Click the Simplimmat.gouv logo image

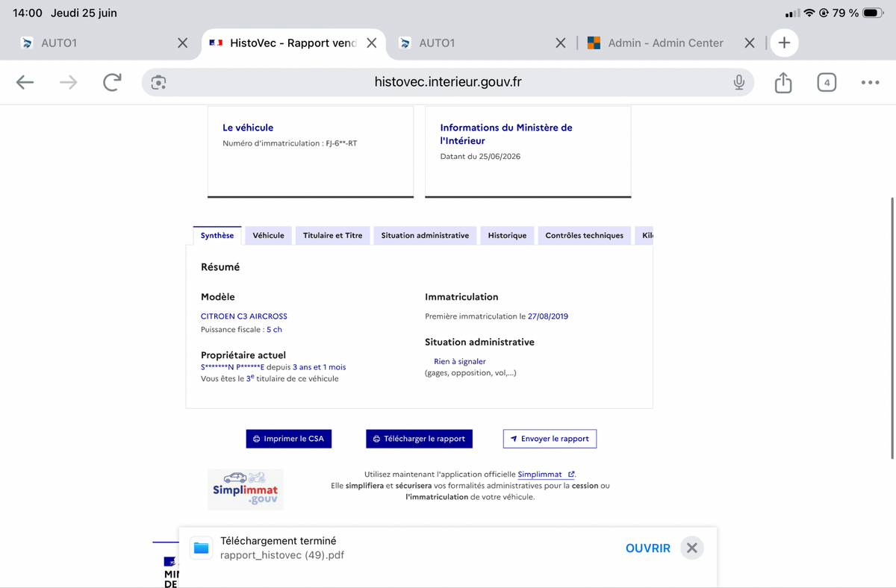pyautogui.click(x=246, y=490)
